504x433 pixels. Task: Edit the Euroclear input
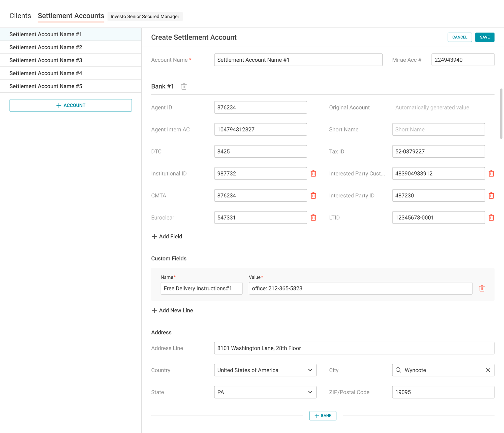pyautogui.click(x=261, y=218)
